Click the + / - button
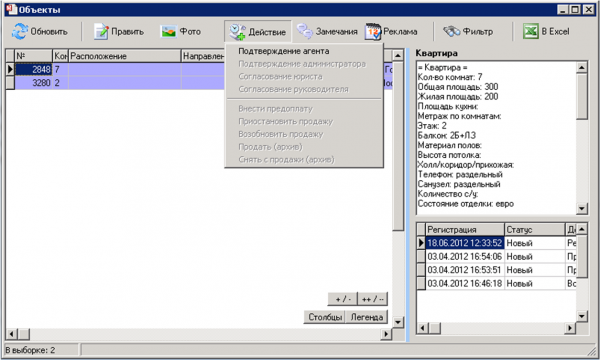600x360 pixels. tap(343, 299)
